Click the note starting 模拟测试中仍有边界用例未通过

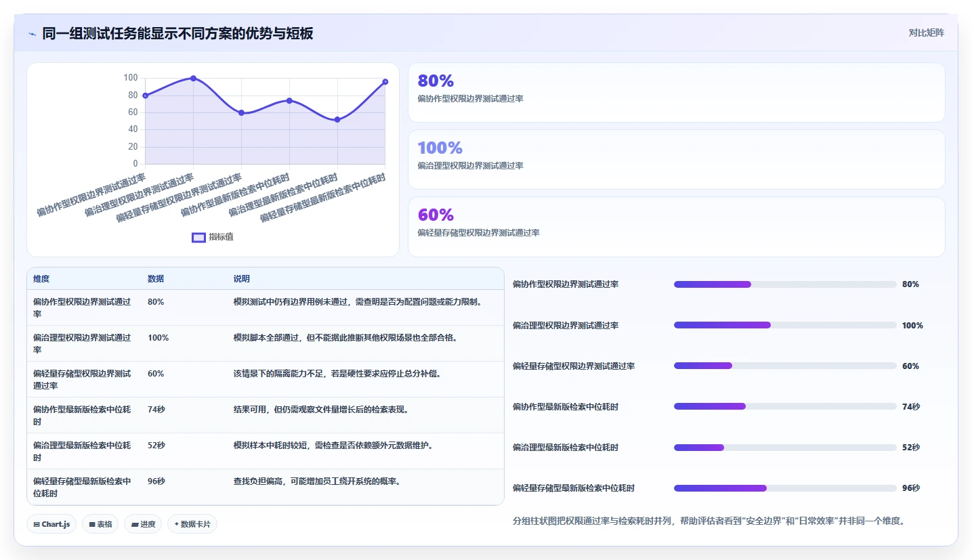(x=358, y=302)
